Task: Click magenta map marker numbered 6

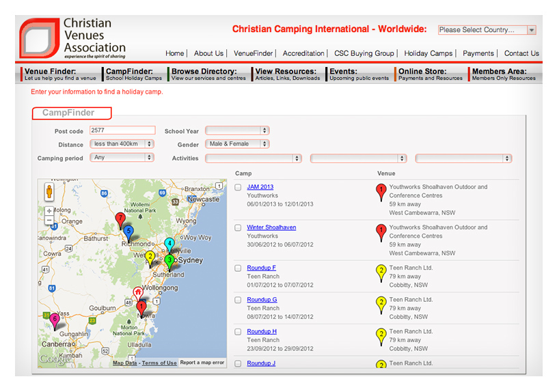Action: pyautogui.click(x=55, y=321)
